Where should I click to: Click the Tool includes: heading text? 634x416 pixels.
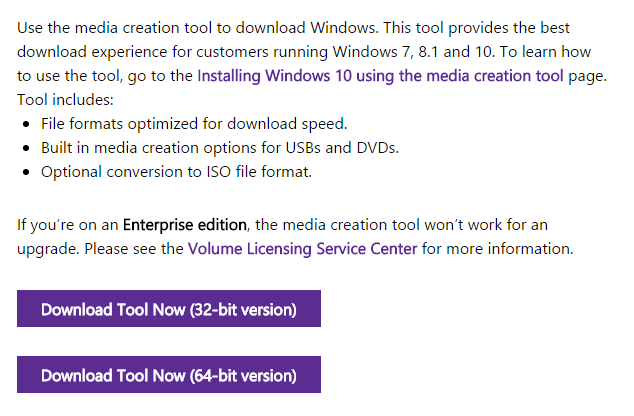(x=66, y=99)
